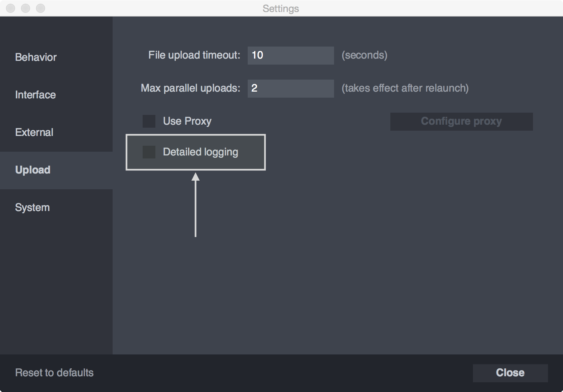Open the Configure proxy dialog

(461, 121)
